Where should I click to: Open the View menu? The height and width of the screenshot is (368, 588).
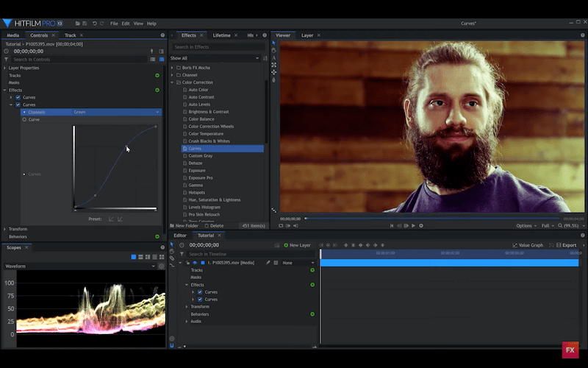tap(138, 24)
